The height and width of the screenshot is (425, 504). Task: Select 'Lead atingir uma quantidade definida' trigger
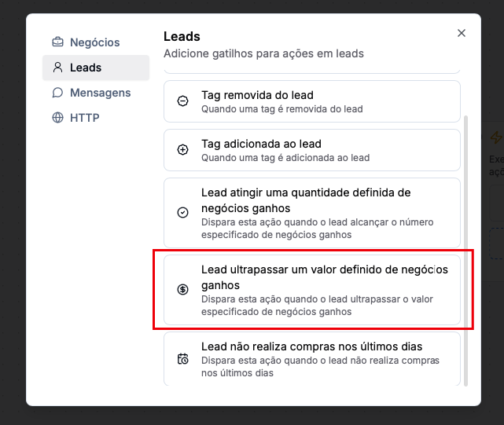click(311, 213)
